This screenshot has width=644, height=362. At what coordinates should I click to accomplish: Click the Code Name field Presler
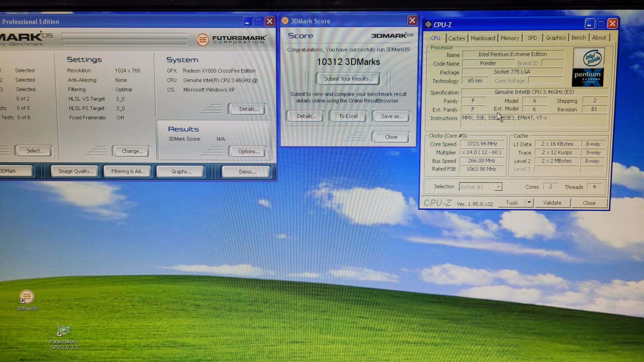[488, 63]
